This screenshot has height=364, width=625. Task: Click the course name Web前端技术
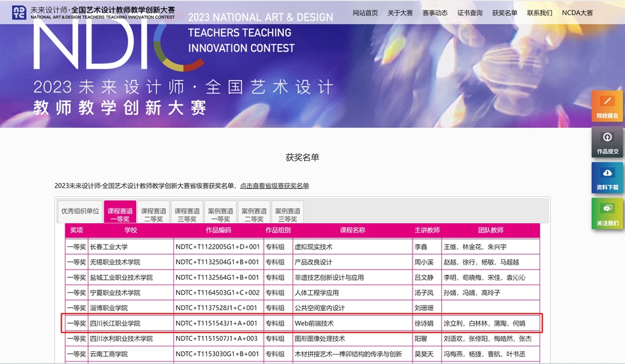(x=314, y=323)
